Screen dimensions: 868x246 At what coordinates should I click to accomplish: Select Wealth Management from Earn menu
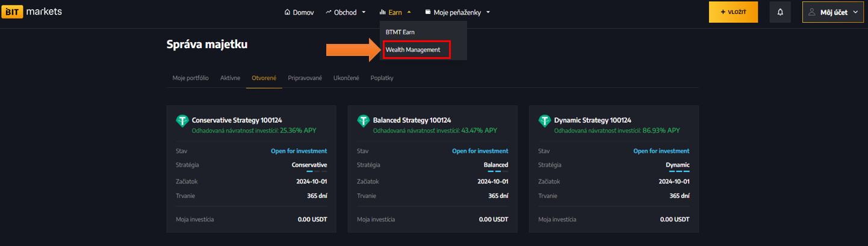413,50
